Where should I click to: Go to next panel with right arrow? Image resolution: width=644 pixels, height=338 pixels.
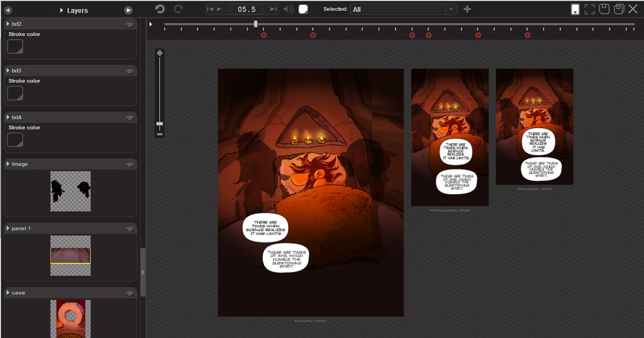coord(128,10)
